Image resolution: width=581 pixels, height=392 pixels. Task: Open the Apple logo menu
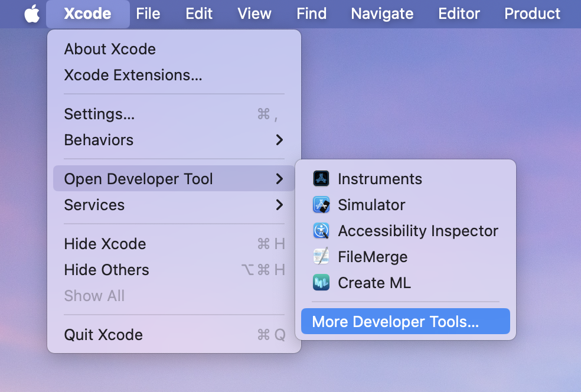[32, 14]
